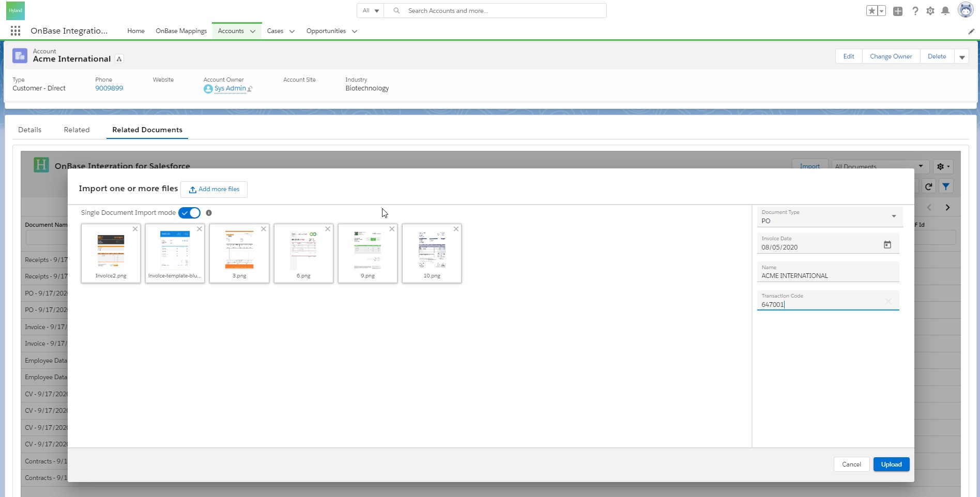Switch to the Details tab
The image size is (980, 497).
point(29,130)
